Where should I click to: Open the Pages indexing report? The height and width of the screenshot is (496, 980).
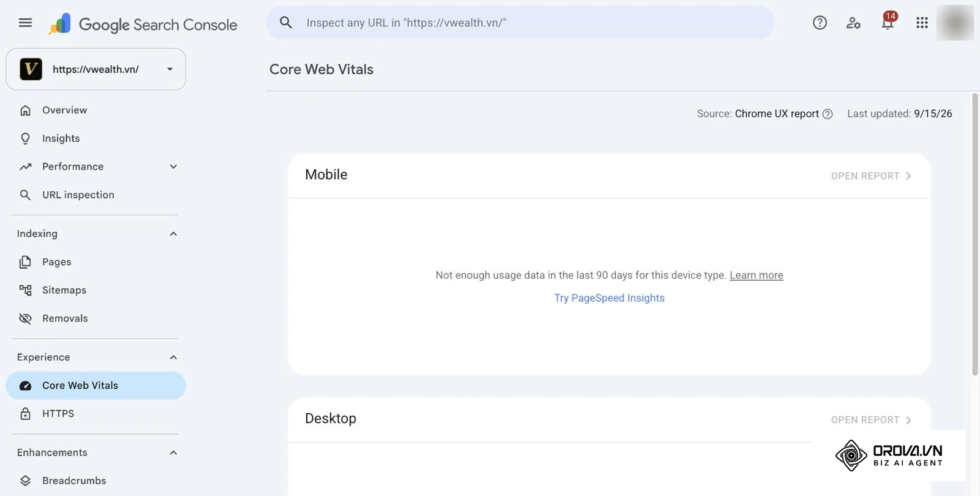click(96, 262)
